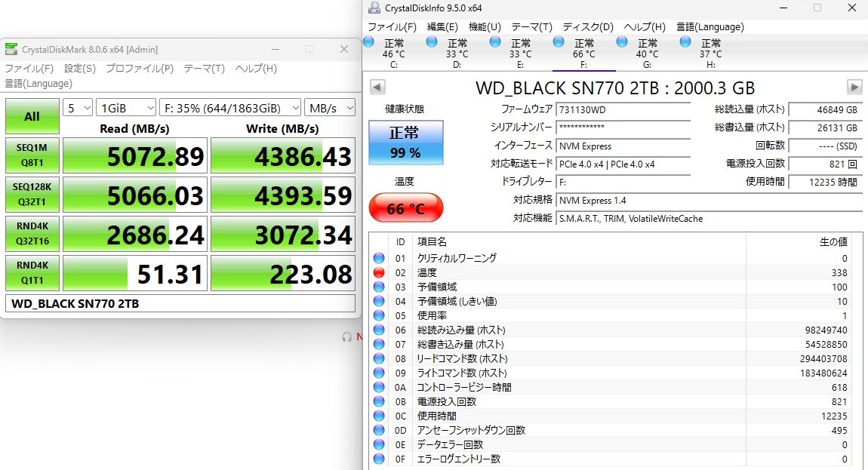Click the 5072.89 SEQ1M read result
The image size is (868, 470).
(134, 155)
